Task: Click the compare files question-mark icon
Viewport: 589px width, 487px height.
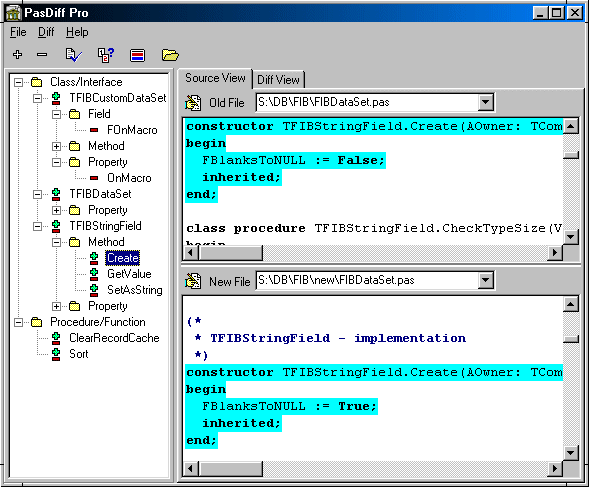Action: click(106, 55)
